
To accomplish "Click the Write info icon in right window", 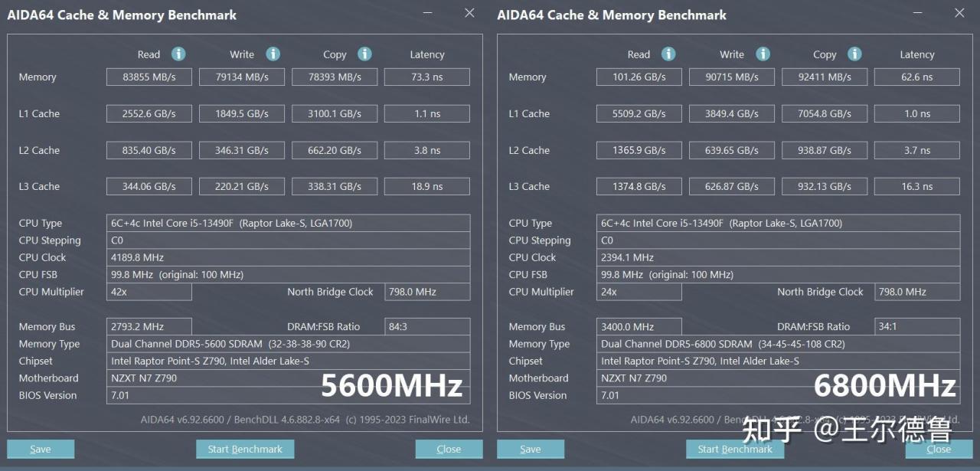I will click(763, 54).
